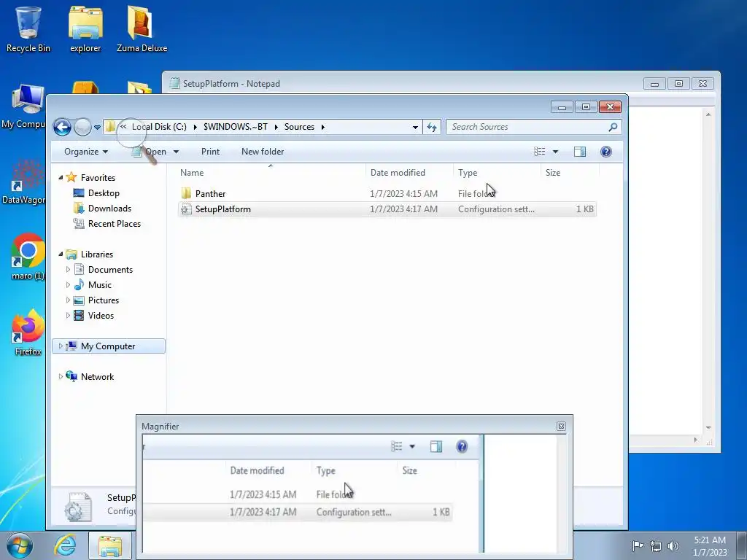Click the Windows Explorer taskbar button
The height and width of the screenshot is (560, 747).
point(109,545)
